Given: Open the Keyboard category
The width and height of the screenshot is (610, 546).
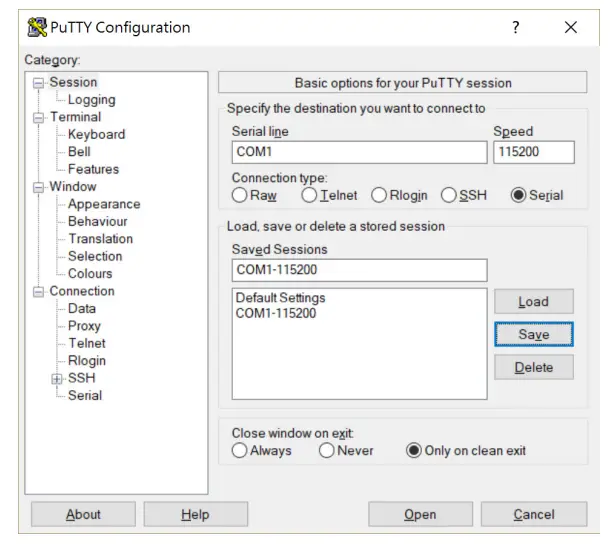Looking at the screenshot, I should 96,134.
